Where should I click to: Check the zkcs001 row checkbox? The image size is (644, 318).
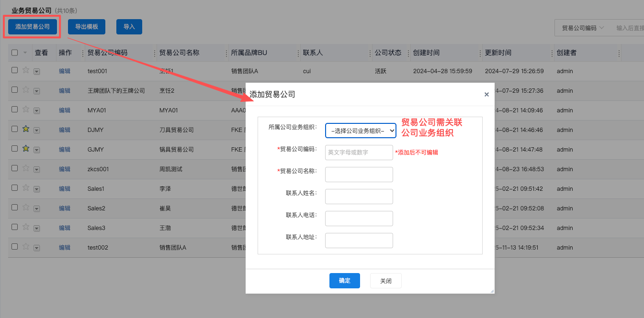point(14,168)
